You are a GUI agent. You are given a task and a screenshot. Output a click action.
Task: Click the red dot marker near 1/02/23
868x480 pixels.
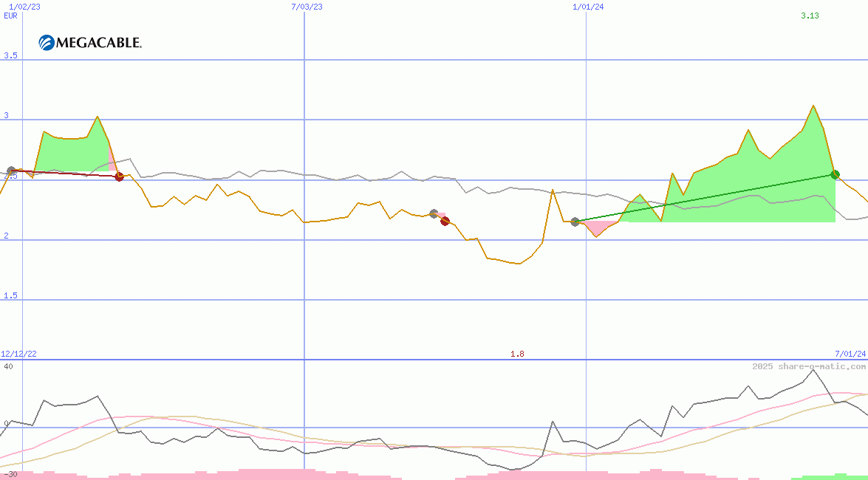coord(119,176)
